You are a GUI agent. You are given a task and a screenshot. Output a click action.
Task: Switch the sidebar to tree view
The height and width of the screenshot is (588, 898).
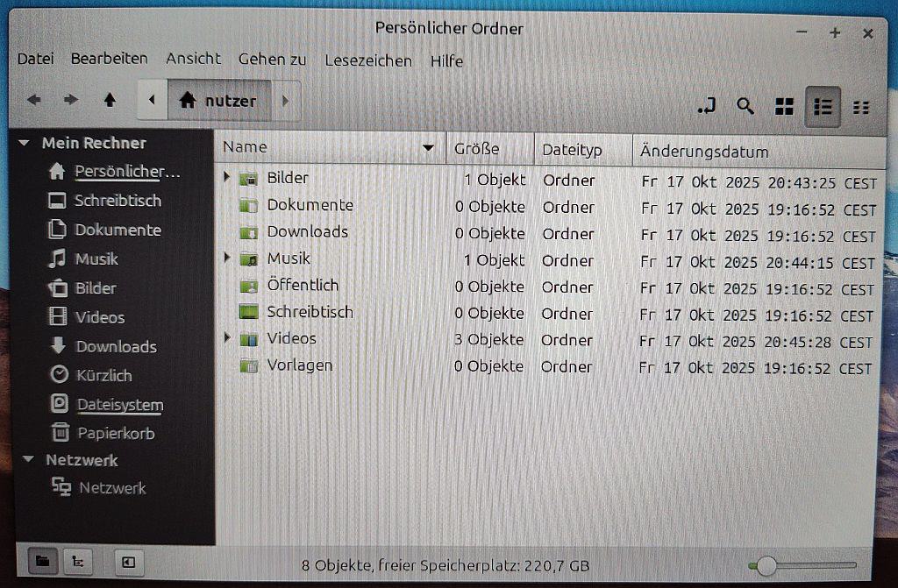[78, 563]
